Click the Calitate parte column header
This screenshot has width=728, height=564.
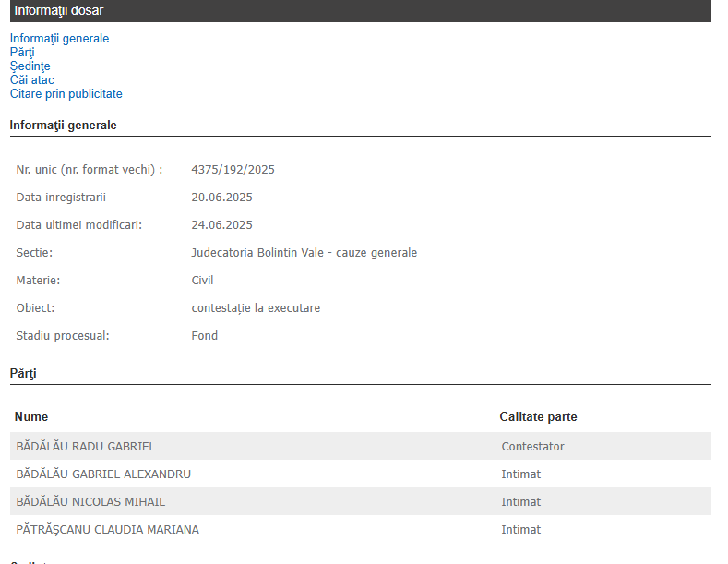pyautogui.click(x=538, y=417)
